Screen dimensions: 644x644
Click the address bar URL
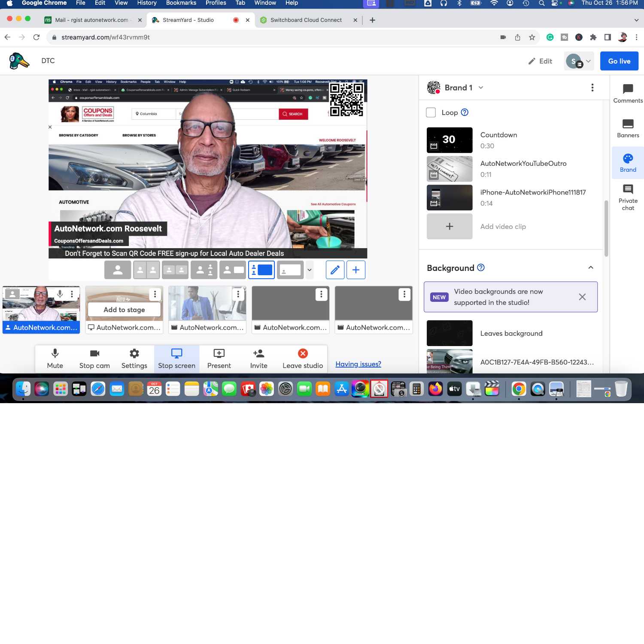pyautogui.click(x=106, y=37)
